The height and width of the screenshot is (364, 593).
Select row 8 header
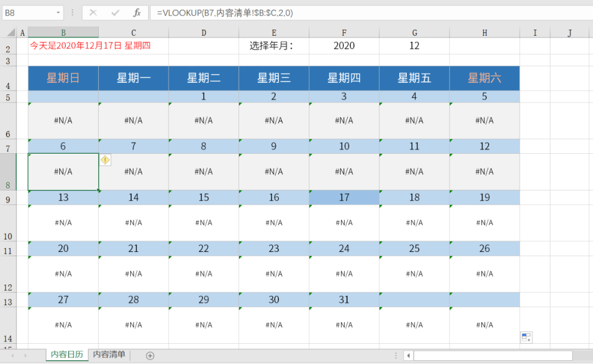click(x=8, y=172)
